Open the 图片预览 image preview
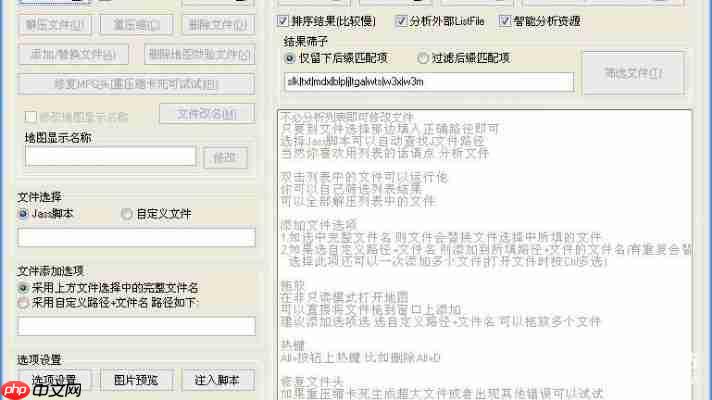The image size is (712, 400). click(136, 380)
